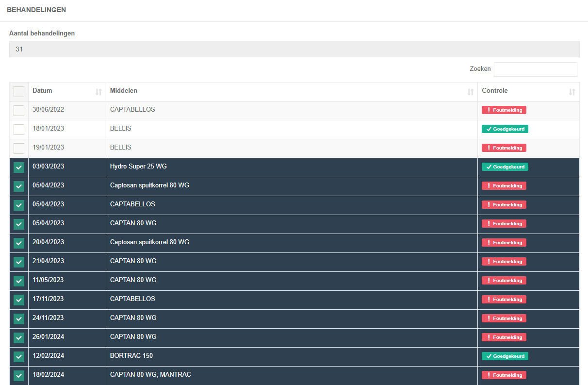
Task: Sort the table by the Datum sort arrows
Action: point(98,92)
